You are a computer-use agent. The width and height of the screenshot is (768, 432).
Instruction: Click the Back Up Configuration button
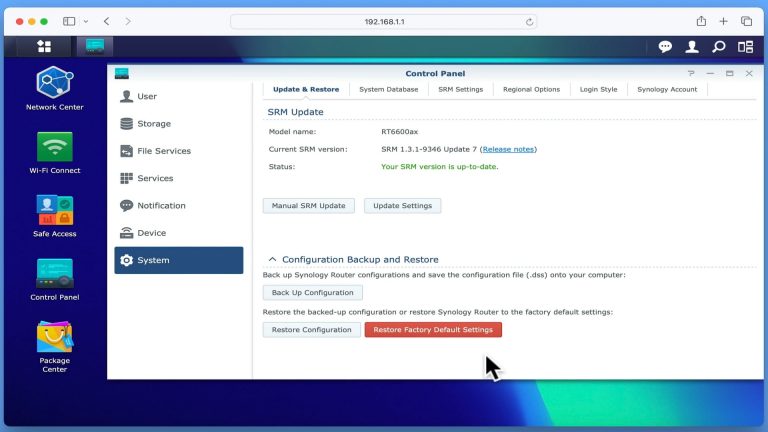point(312,292)
